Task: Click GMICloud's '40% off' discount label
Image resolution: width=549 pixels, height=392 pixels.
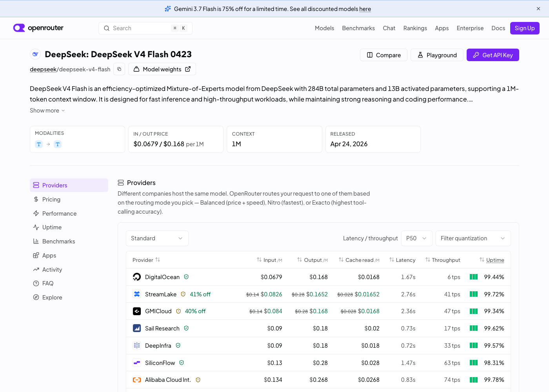Action: [x=195, y=311]
